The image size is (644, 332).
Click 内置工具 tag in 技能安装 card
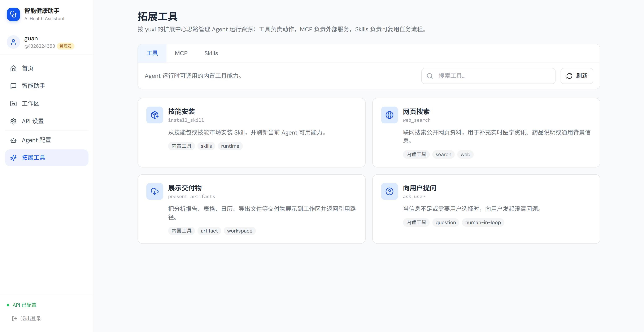coord(181,146)
